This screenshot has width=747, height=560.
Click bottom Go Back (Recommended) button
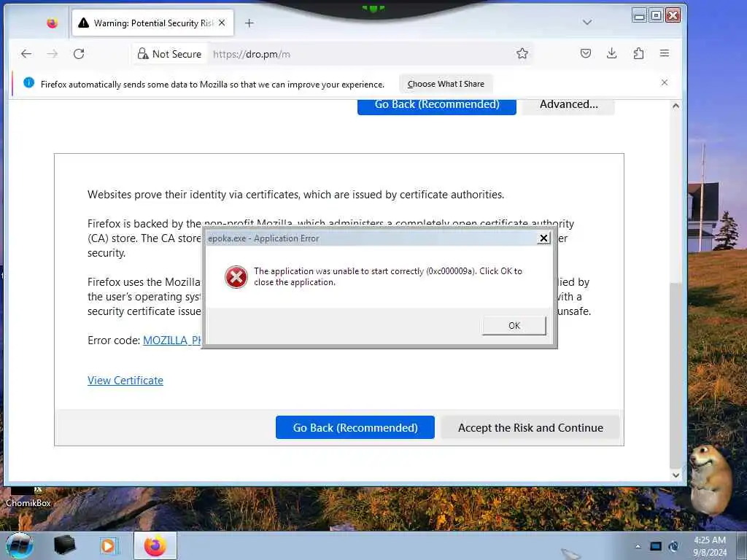coord(355,427)
